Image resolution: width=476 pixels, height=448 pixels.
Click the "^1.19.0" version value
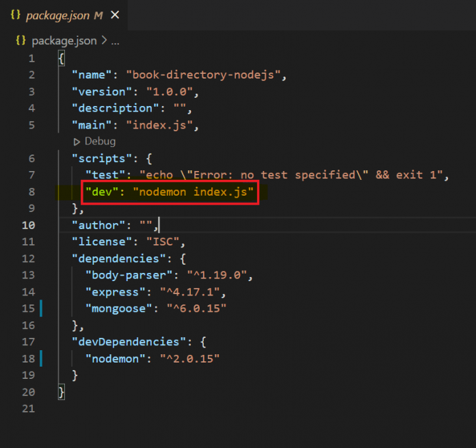point(217,275)
